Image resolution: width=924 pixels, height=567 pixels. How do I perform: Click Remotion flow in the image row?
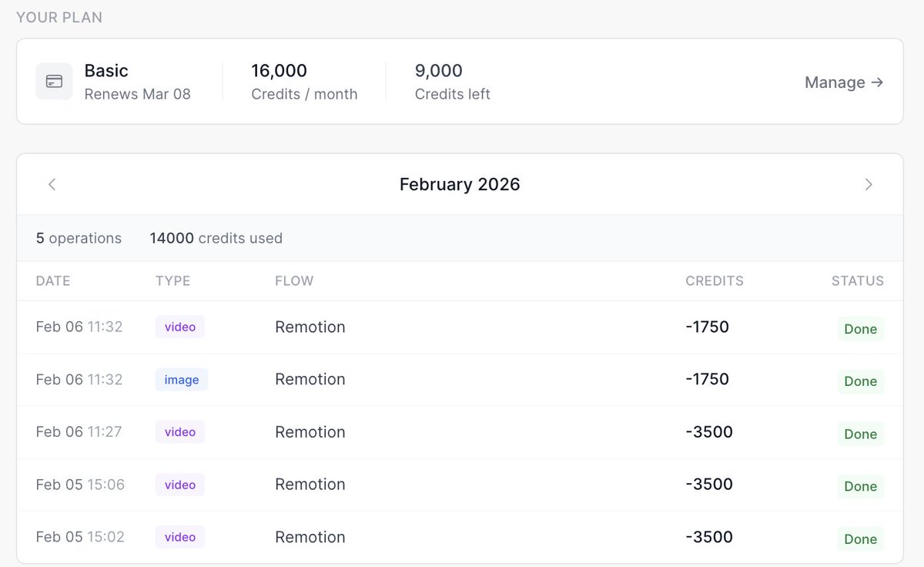(310, 380)
